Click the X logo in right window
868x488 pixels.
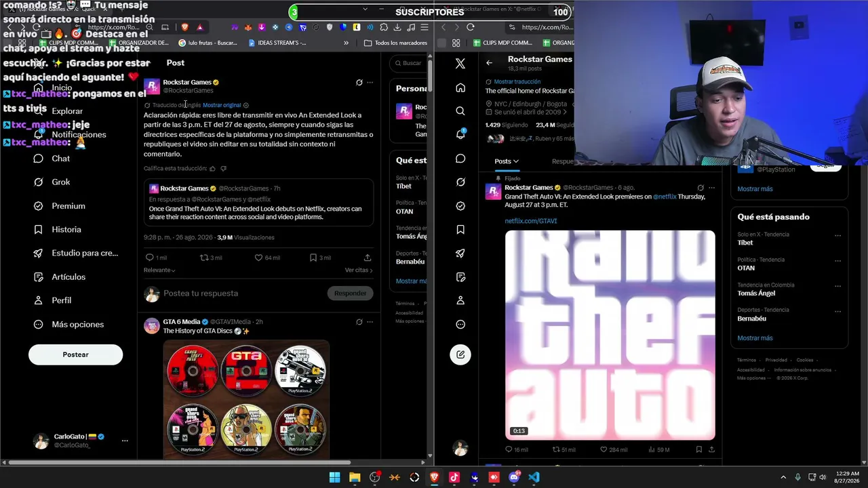pos(460,64)
